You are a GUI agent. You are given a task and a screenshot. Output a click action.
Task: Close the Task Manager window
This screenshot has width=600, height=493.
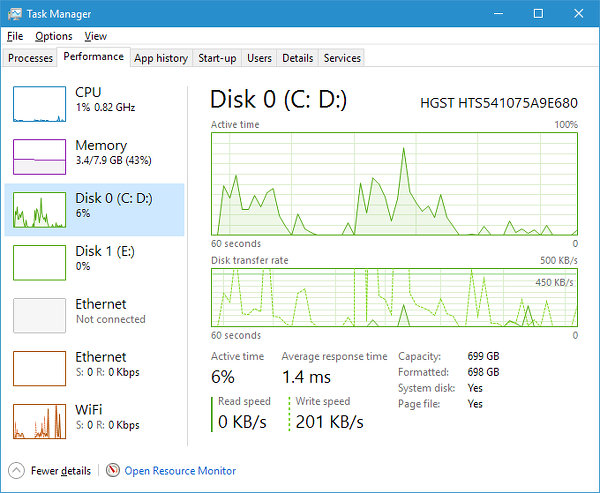tap(579, 14)
